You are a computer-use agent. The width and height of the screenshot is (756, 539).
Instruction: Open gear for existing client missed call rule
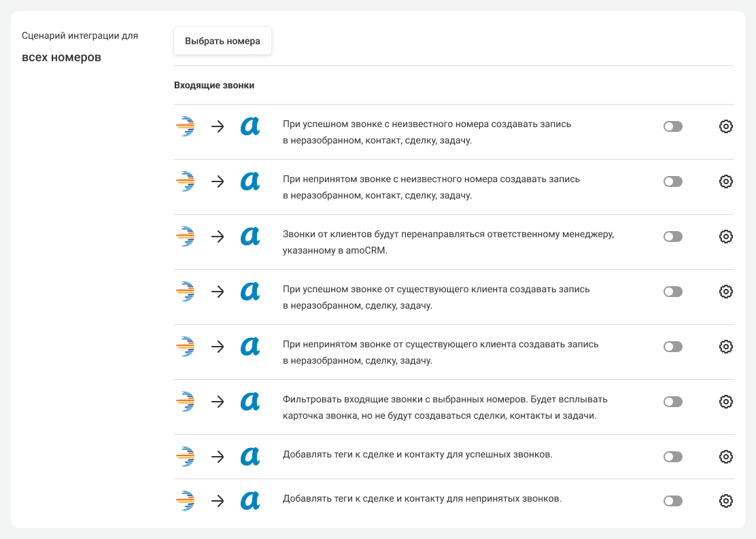click(725, 347)
